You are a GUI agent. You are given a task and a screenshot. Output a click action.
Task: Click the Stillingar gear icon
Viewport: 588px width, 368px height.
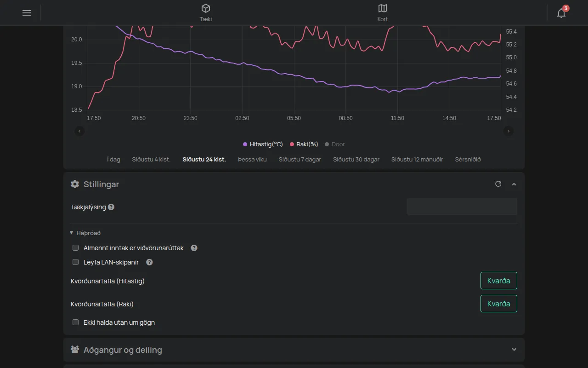point(75,184)
